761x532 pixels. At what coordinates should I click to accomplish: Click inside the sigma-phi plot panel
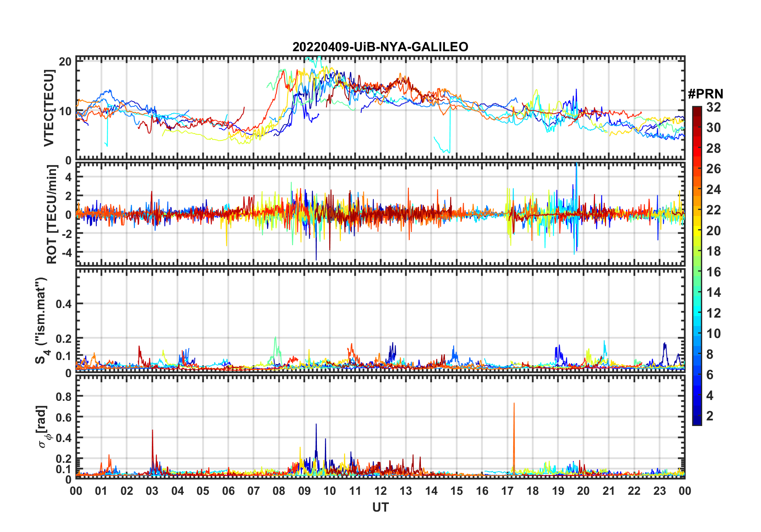click(380, 427)
